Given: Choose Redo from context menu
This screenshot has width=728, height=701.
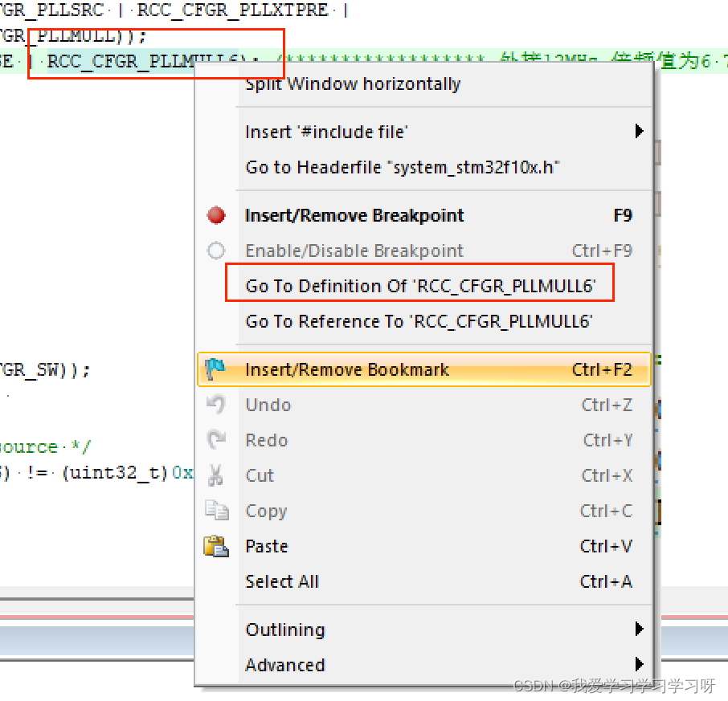Looking at the screenshot, I should (423, 440).
